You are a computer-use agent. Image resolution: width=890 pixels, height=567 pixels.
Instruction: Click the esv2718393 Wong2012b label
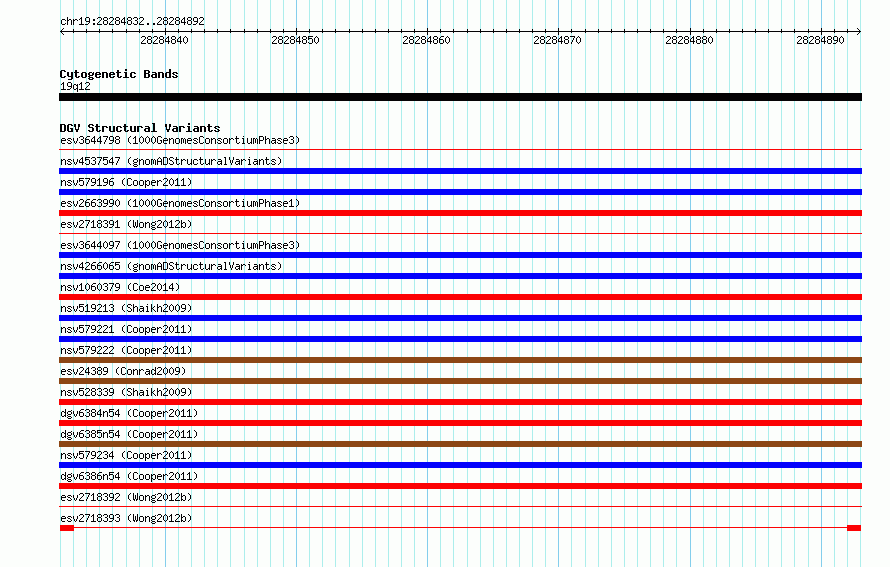(126, 518)
